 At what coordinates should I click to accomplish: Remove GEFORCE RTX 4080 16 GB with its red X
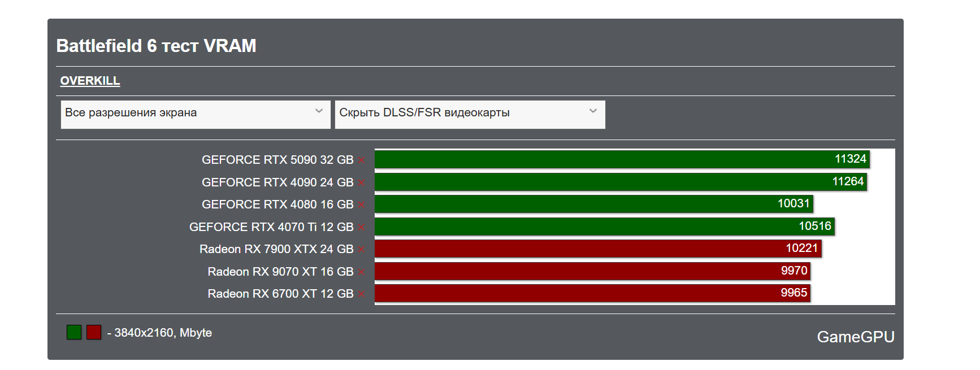tap(361, 205)
